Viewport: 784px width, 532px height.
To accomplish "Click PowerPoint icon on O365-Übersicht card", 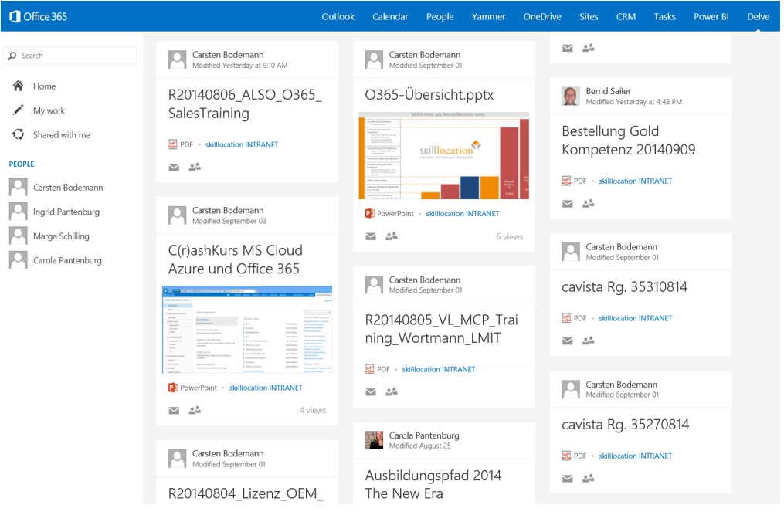I will 370,214.
